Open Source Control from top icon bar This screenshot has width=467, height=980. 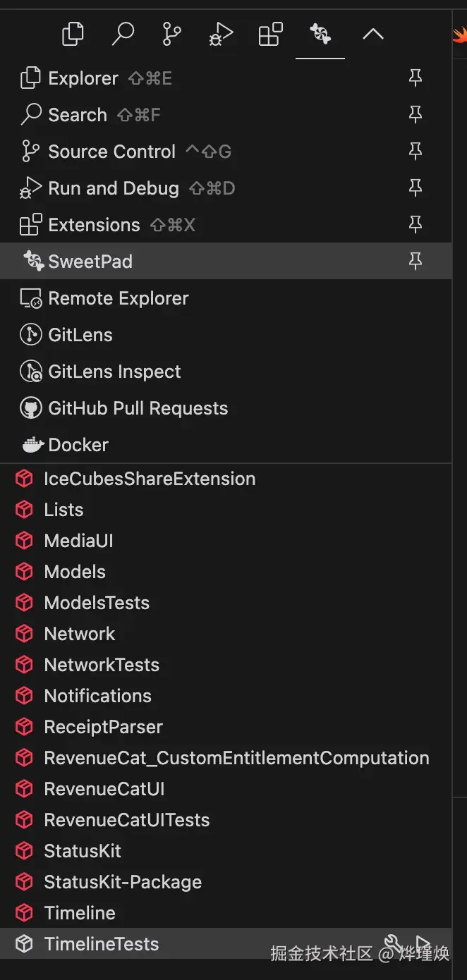pos(171,34)
